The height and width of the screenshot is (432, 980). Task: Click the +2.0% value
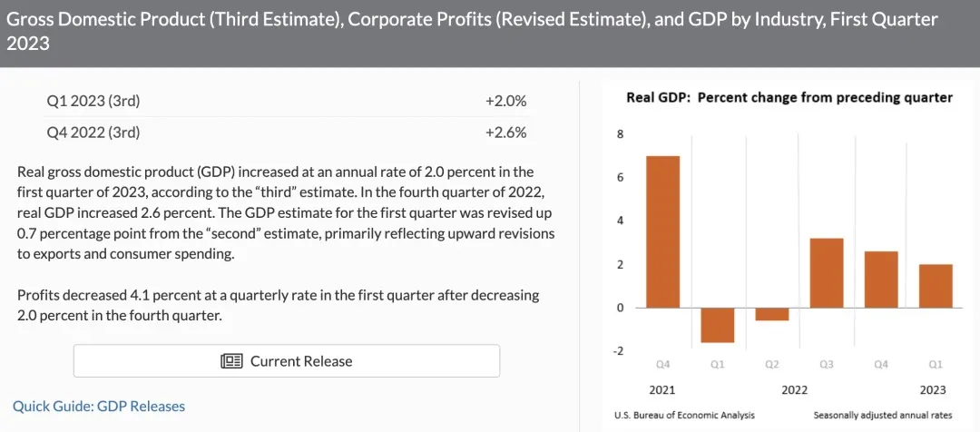coord(505,101)
